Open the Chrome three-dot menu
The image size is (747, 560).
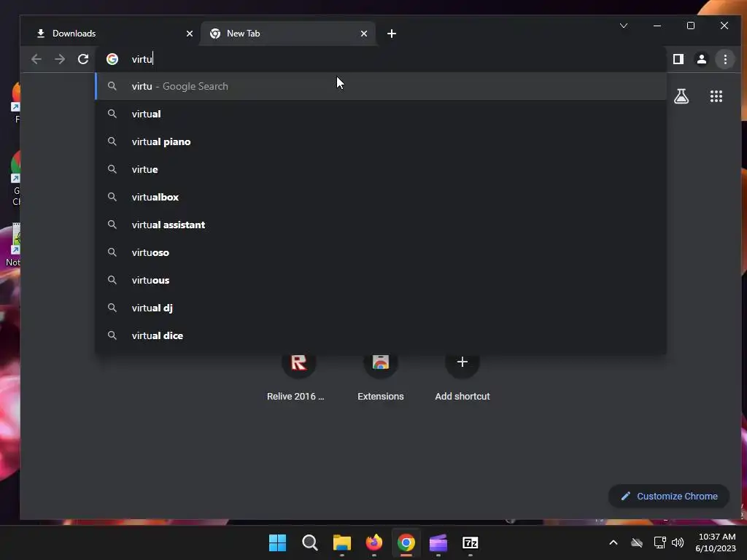(x=725, y=59)
